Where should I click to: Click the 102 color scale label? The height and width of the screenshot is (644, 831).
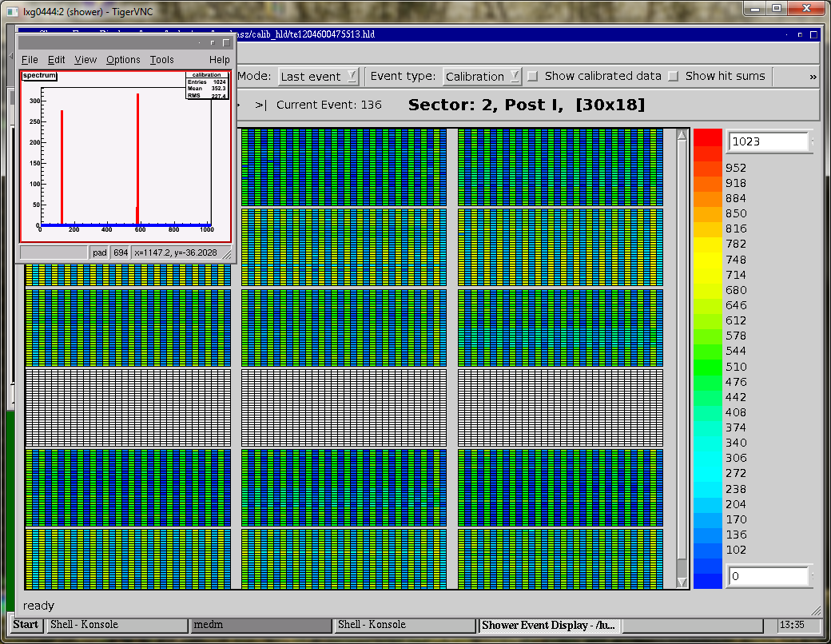[736, 551]
